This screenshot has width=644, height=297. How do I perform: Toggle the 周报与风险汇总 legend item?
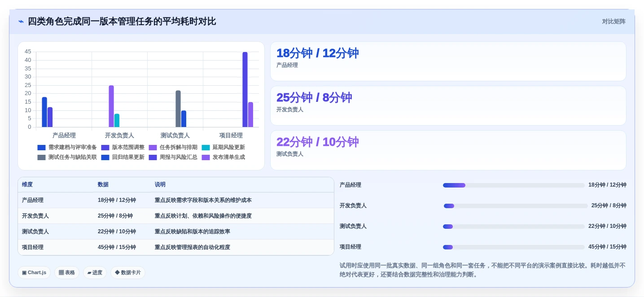(173, 157)
